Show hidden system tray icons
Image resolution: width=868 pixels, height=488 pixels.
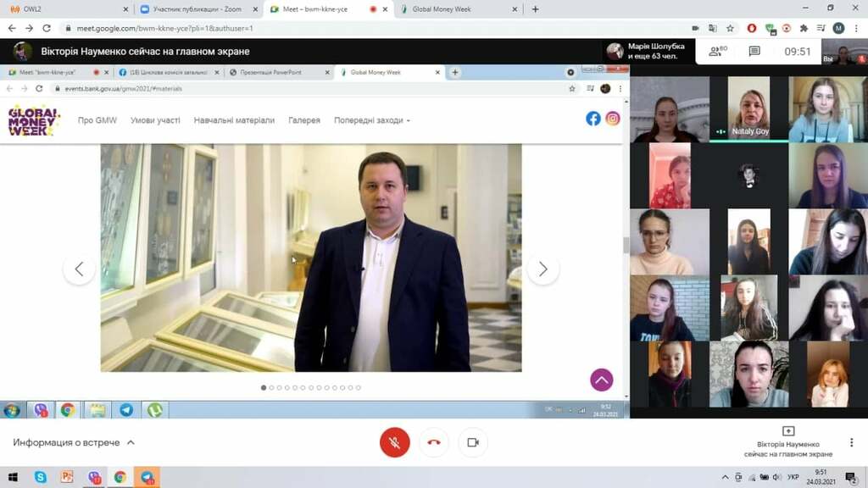click(x=725, y=477)
